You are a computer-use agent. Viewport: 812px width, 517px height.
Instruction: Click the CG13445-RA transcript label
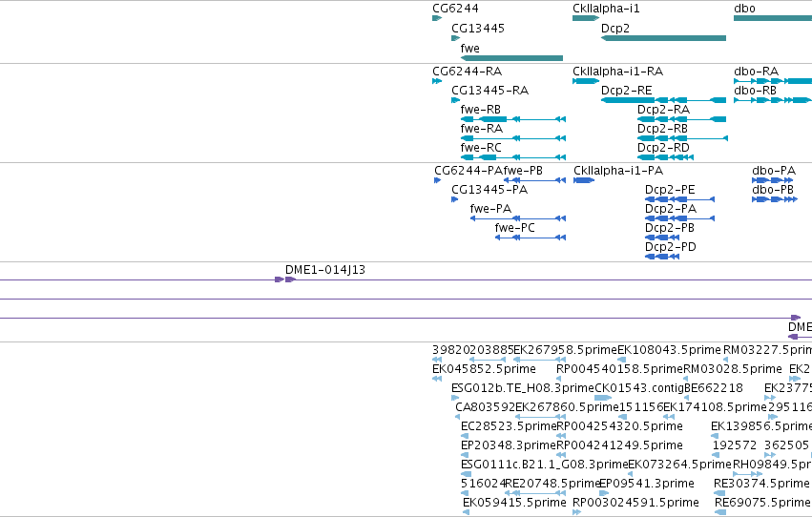(x=489, y=91)
